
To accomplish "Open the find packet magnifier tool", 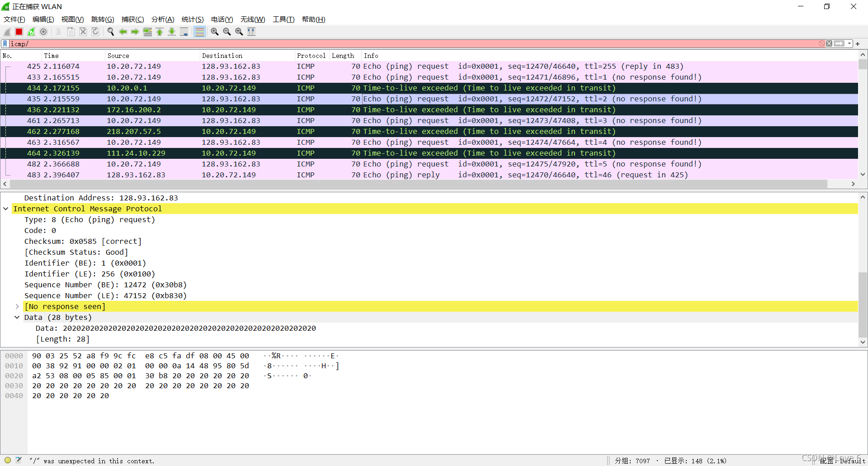I will [x=111, y=32].
